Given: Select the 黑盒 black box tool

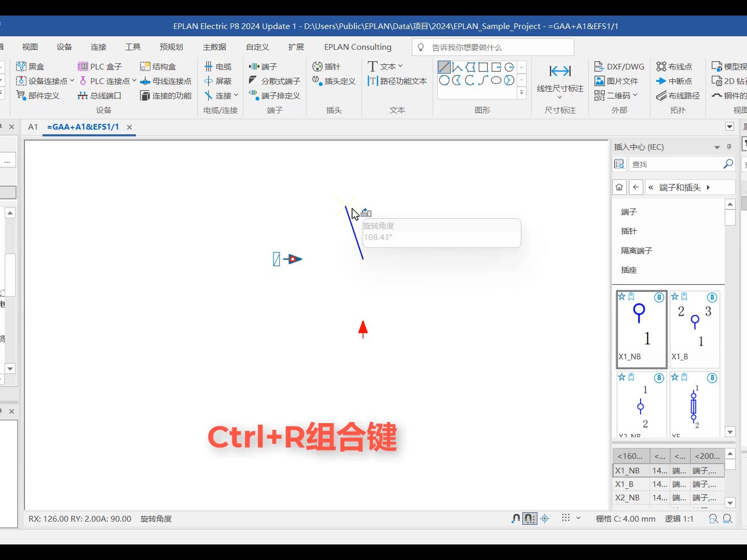Looking at the screenshot, I should coord(30,66).
